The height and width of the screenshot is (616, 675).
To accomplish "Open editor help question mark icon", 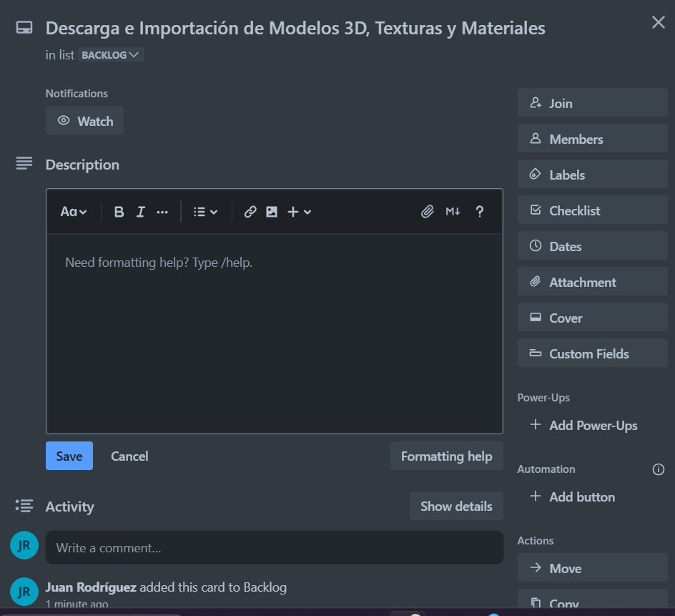I will click(480, 212).
